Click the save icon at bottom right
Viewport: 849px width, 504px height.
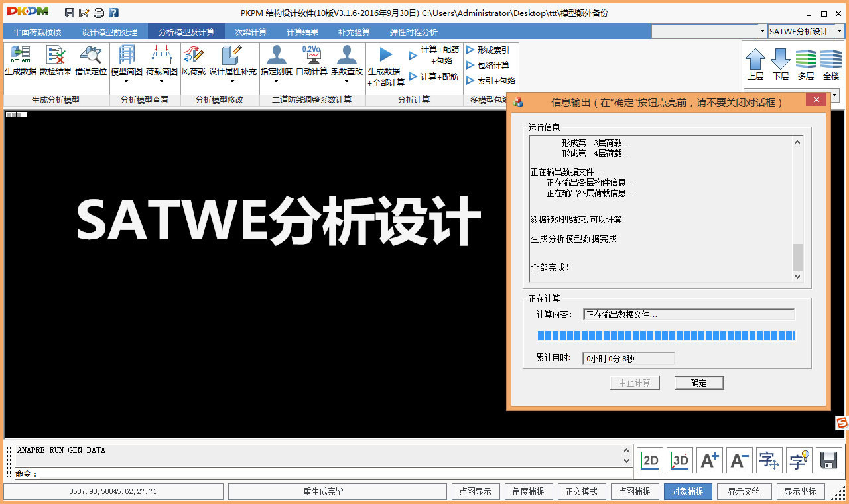tap(829, 460)
